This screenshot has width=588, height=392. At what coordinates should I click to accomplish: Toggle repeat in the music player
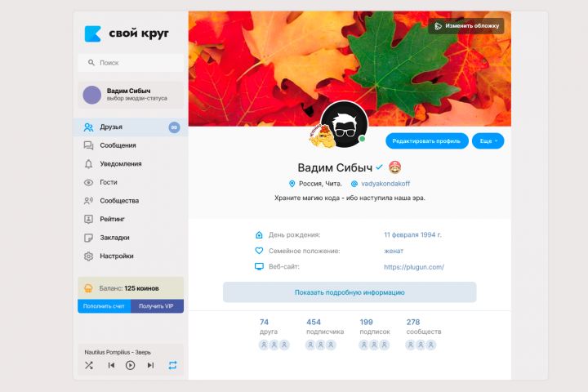[172, 365]
